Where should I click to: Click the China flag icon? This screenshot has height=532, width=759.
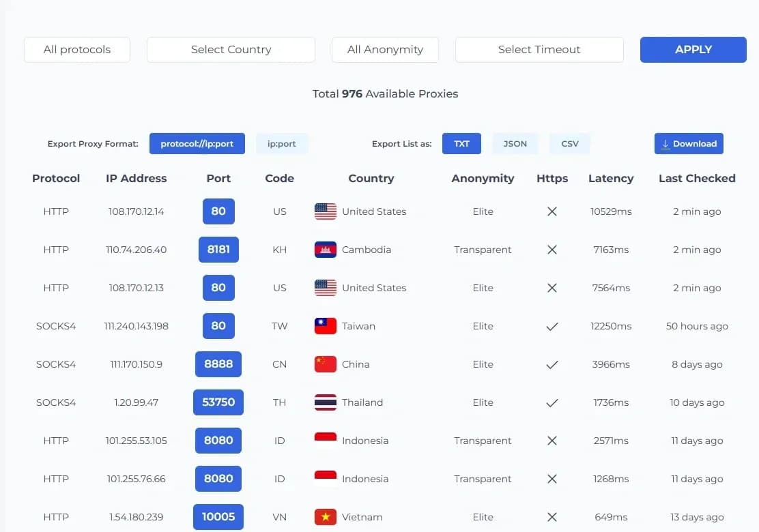[x=325, y=364]
